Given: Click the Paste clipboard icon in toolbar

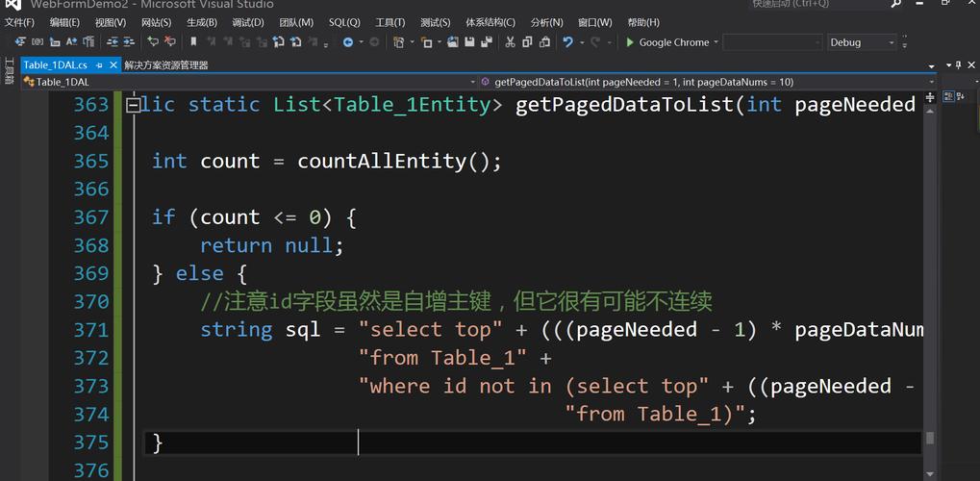Looking at the screenshot, I should (544, 42).
